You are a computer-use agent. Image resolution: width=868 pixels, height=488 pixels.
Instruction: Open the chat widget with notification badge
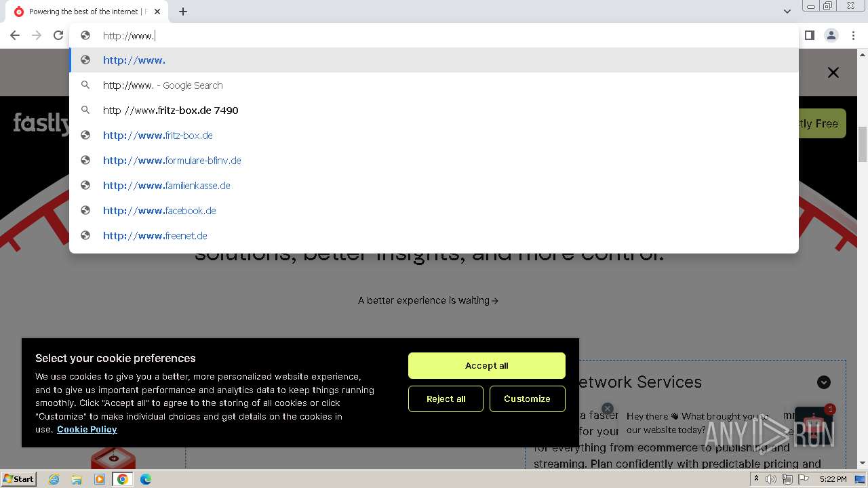tap(814, 426)
